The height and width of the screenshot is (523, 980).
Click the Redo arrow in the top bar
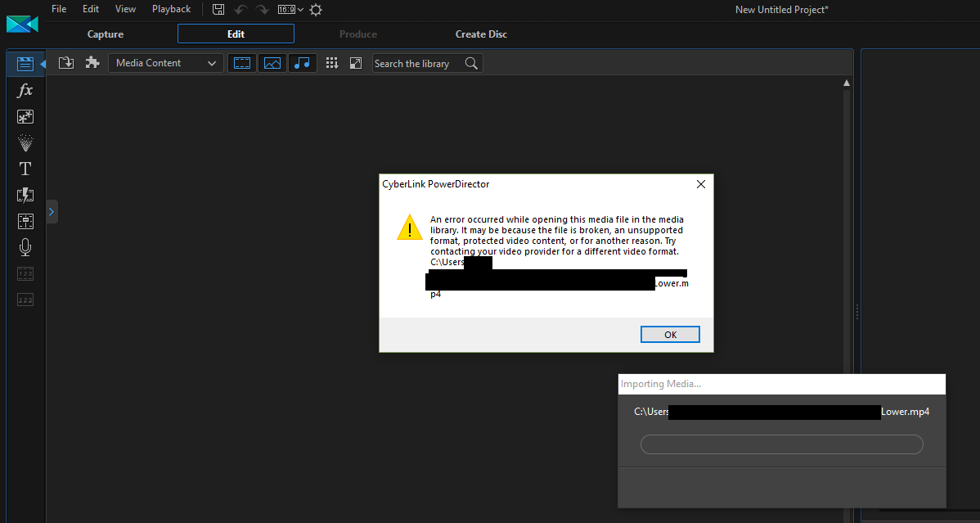(262, 9)
